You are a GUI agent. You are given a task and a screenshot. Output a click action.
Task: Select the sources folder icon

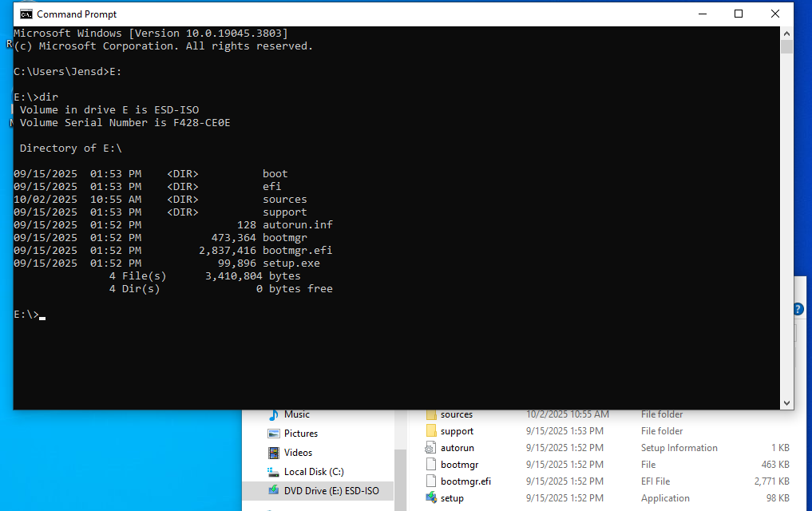coord(431,414)
